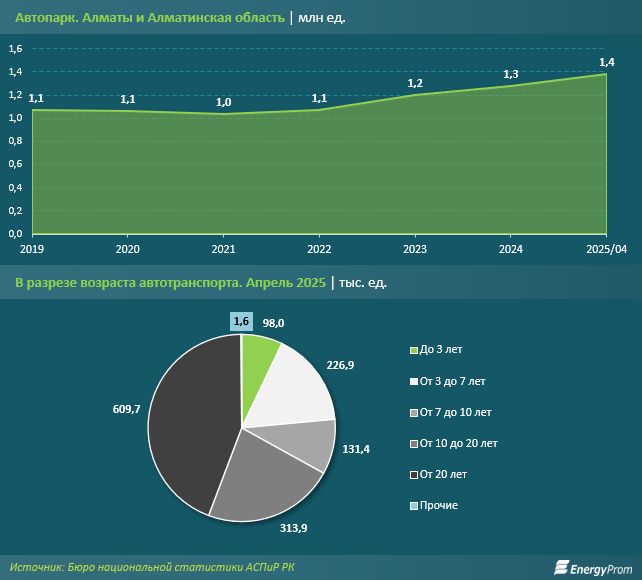Click the 'Автопарк. Алматы и Алматинская область' chart title
Screen dimensions: 642x580
[150, 18]
